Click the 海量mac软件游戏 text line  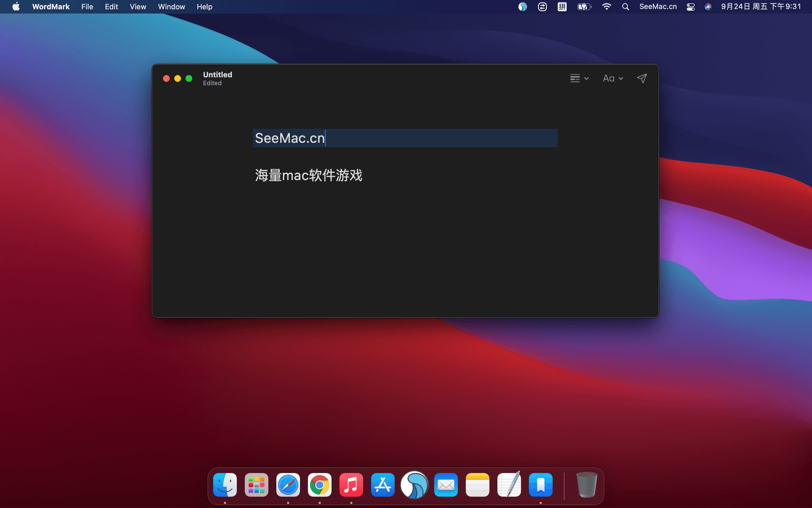308,176
